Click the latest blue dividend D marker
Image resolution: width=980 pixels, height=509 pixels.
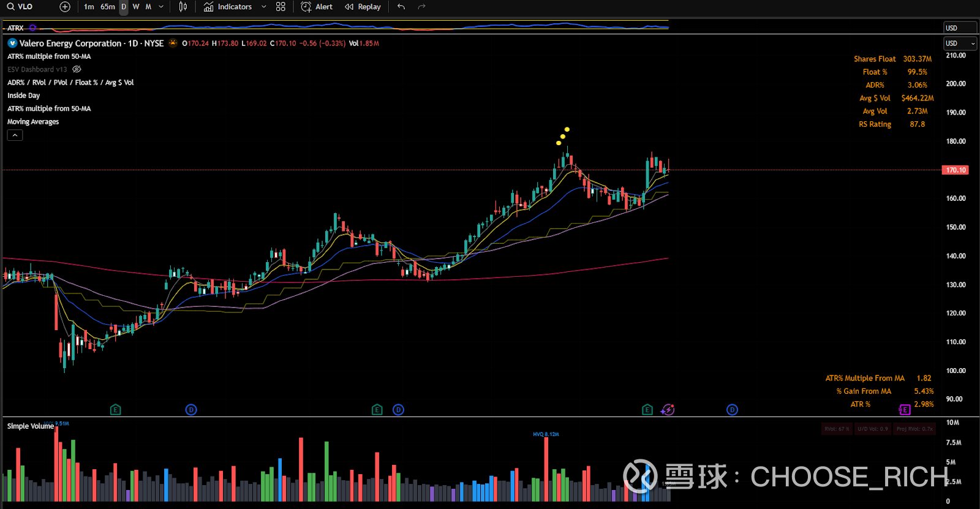(x=732, y=410)
